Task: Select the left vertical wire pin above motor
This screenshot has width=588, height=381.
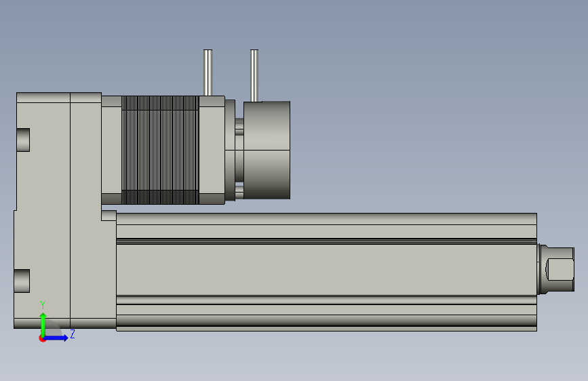Action: point(208,73)
